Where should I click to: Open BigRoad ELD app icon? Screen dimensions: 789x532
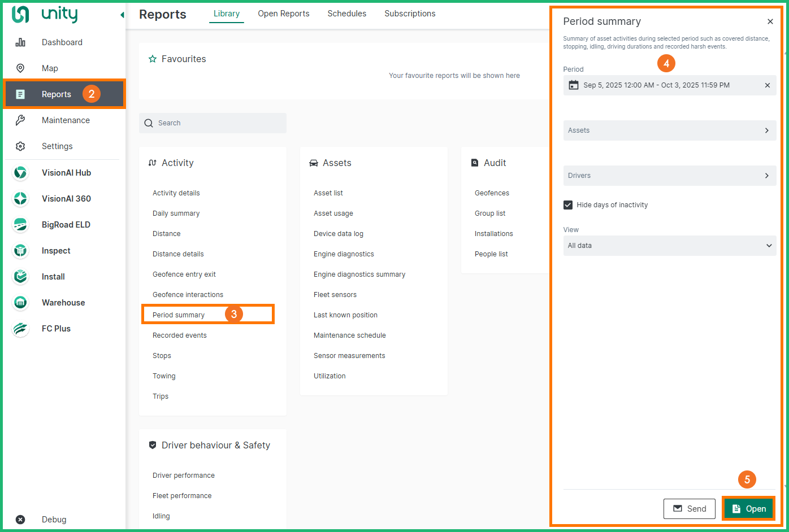point(20,225)
